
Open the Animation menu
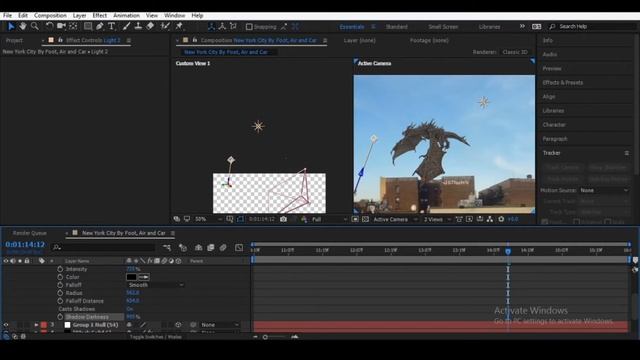pyautogui.click(x=126, y=16)
